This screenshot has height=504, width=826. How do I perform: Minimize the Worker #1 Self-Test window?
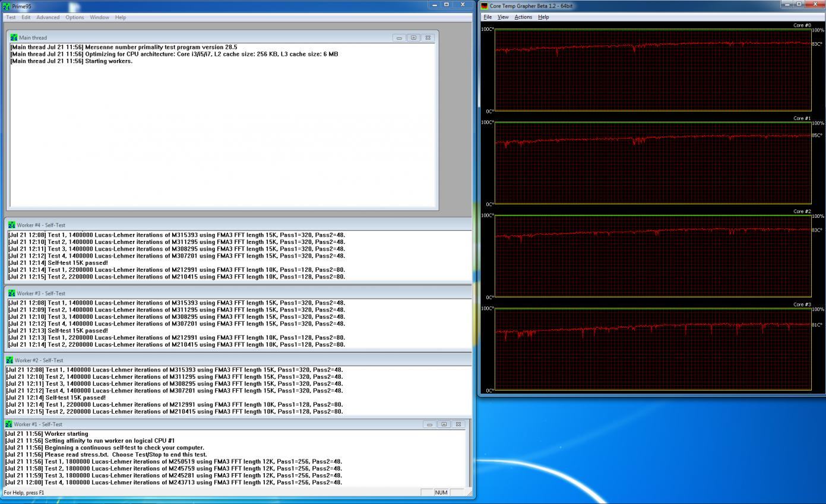coord(430,424)
